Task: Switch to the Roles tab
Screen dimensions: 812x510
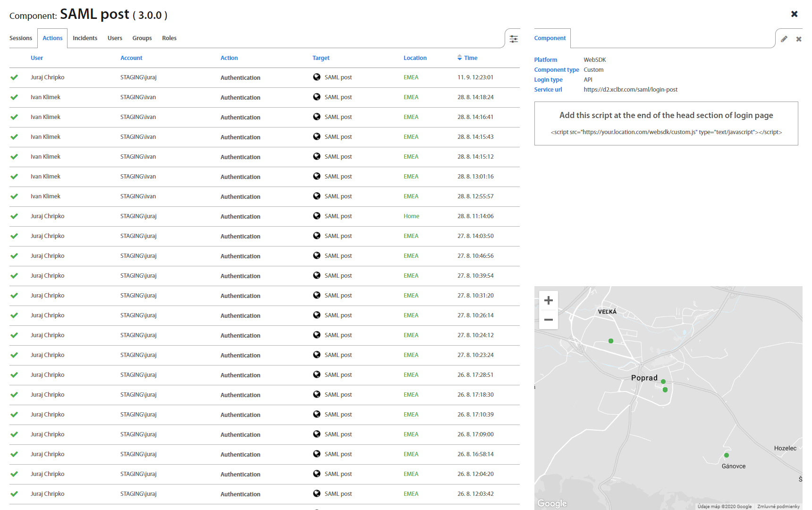Action: (x=169, y=38)
